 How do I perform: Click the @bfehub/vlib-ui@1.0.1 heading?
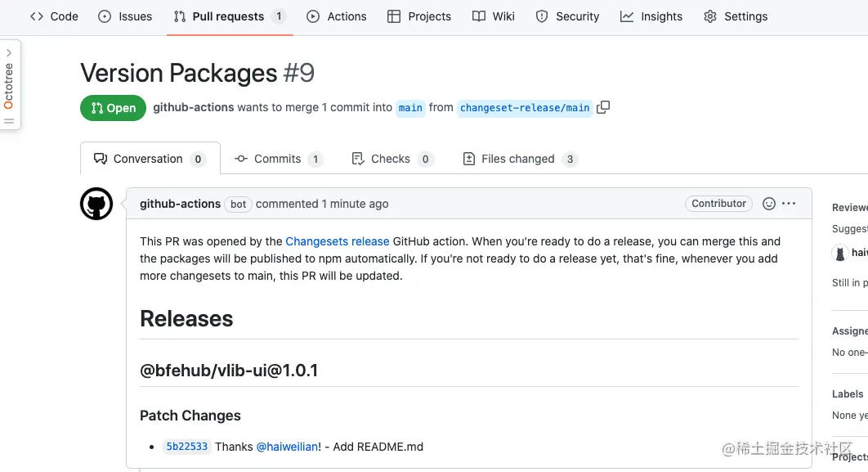pyautogui.click(x=229, y=370)
